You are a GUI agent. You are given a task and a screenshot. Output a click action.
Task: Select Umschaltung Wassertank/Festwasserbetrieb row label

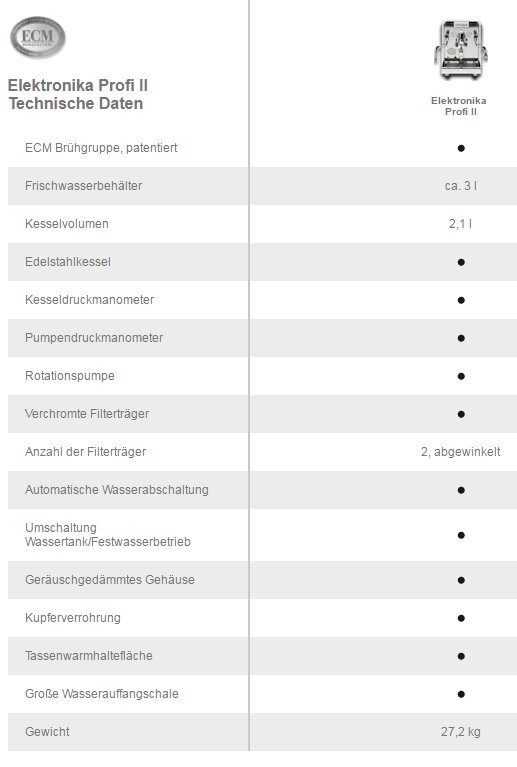tap(108, 535)
